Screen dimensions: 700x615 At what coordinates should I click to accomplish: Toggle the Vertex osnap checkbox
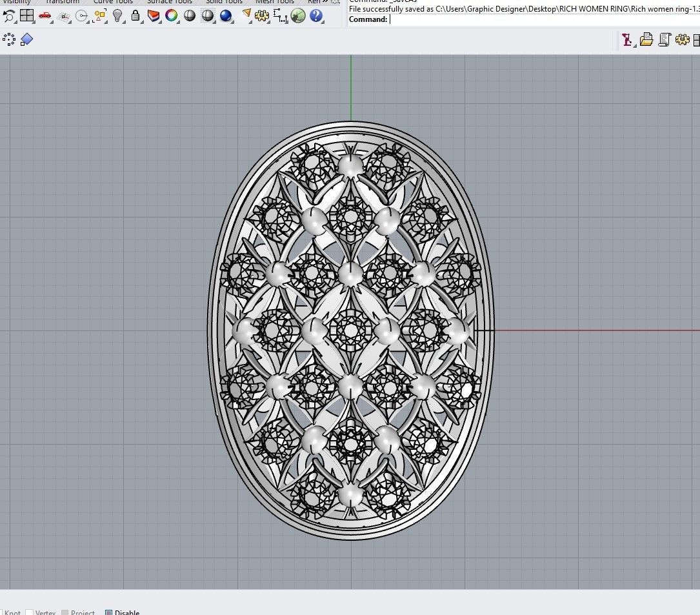tap(30, 612)
